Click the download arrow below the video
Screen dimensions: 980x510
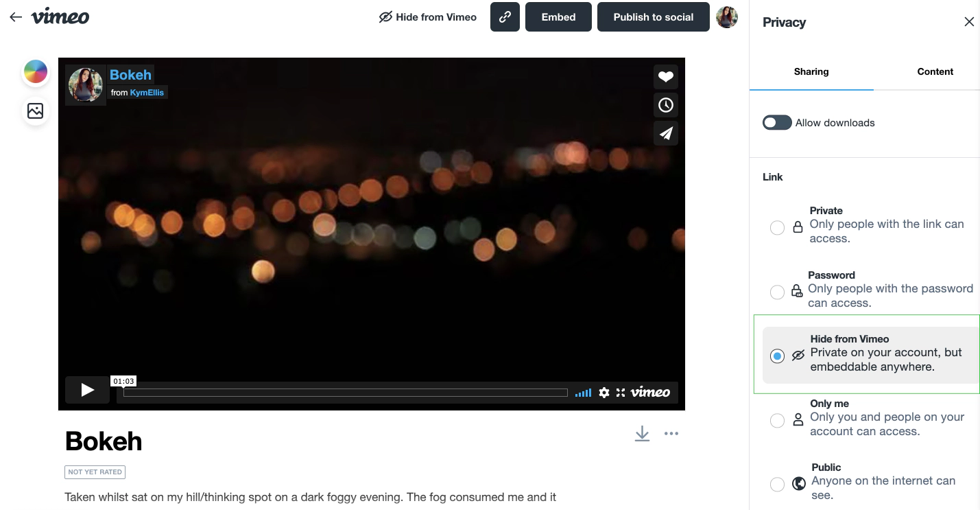642,434
